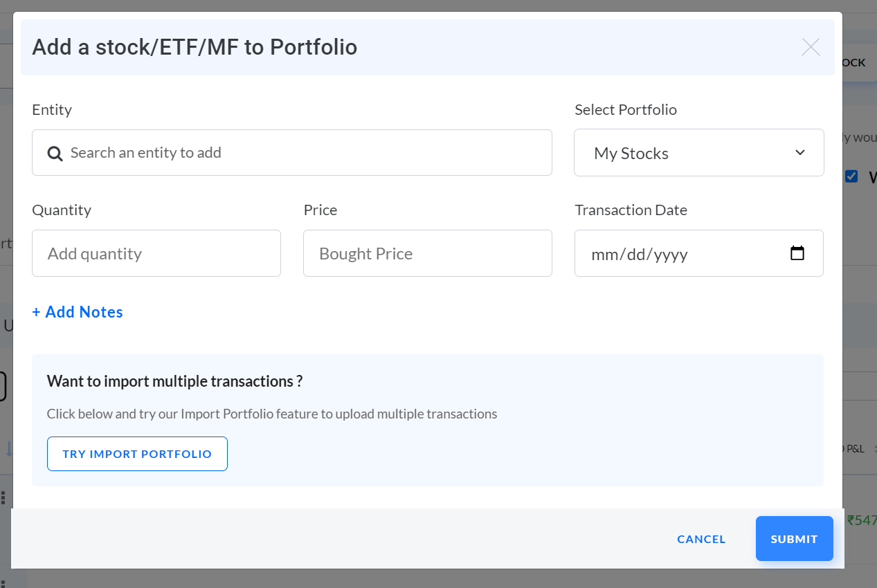The height and width of the screenshot is (588, 877).
Task: Click the Cancel link
Action: pos(701,539)
